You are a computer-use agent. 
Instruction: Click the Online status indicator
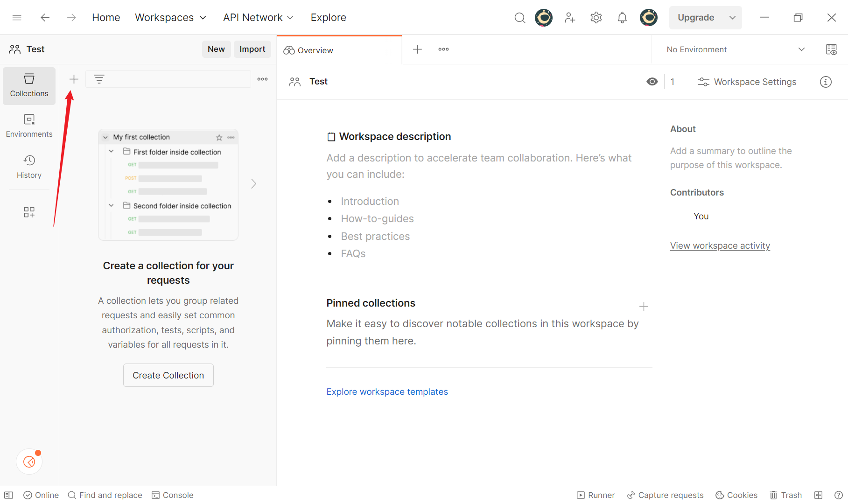[x=41, y=495]
